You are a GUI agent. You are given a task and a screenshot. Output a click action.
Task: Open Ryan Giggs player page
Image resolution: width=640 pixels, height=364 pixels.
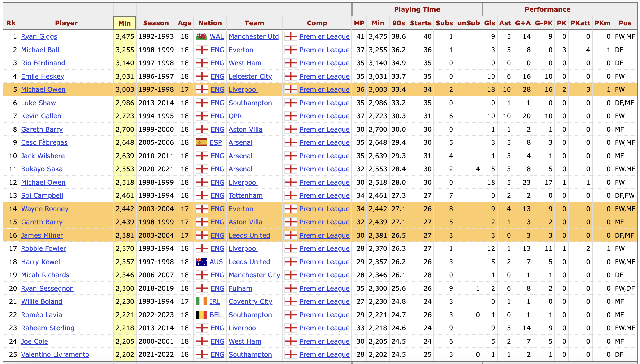point(39,37)
